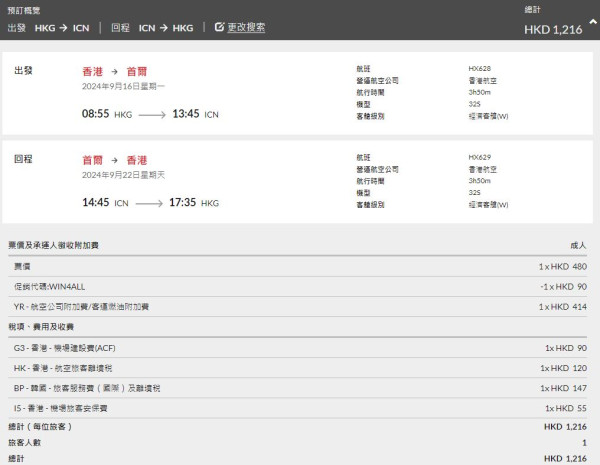Screen dimensions: 600x465
Task: Select flight number HX629
Action: pos(479,157)
